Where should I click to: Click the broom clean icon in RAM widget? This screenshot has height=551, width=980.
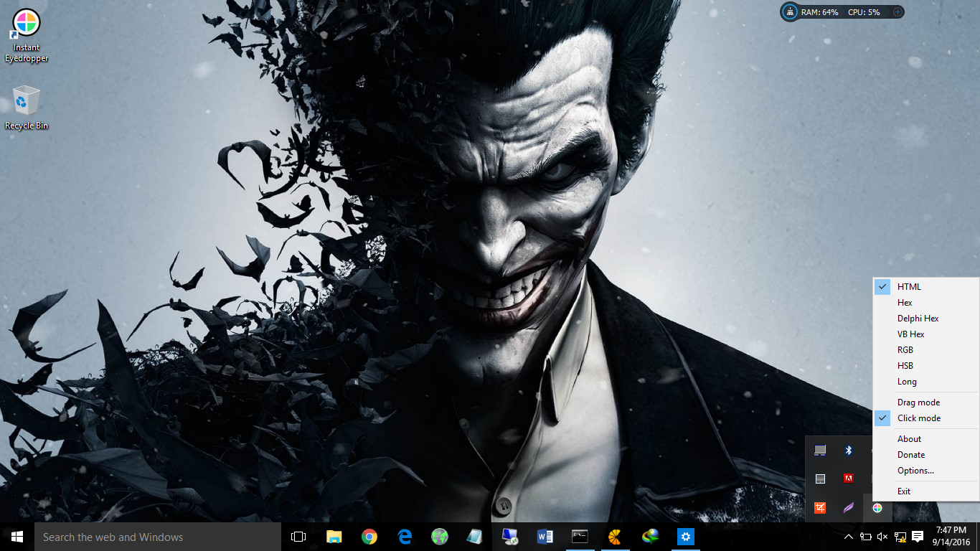[x=790, y=12]
